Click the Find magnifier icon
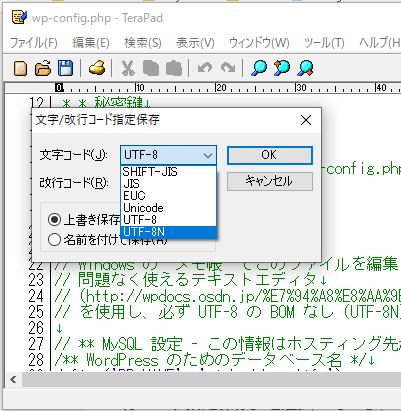This screenshot has height=411, width=401. click(x=259, y=68)
